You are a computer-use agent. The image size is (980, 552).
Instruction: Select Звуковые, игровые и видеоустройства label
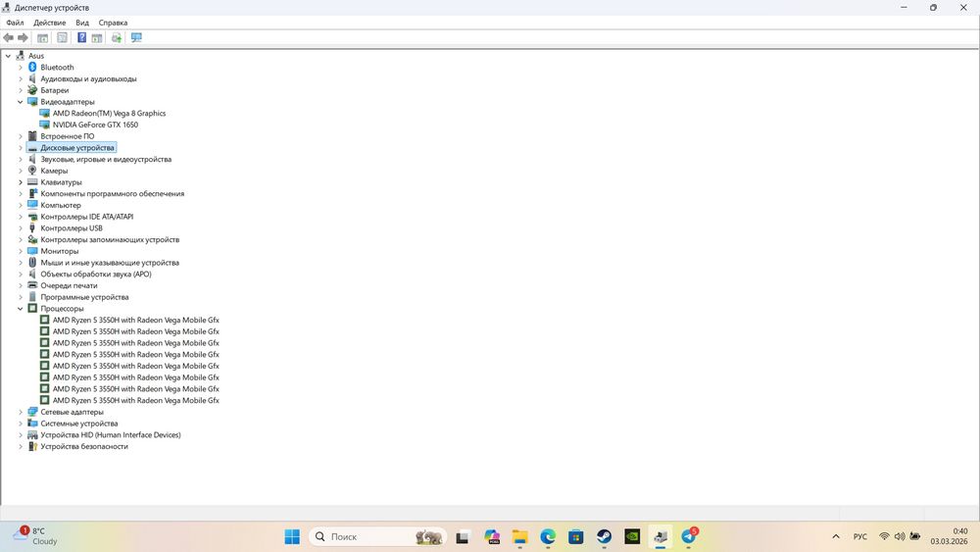click(x=106, y=160)
